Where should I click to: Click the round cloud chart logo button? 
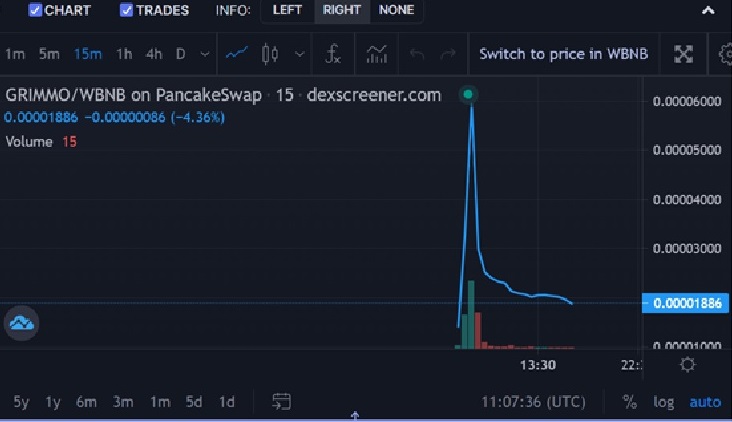coord(21,323)
